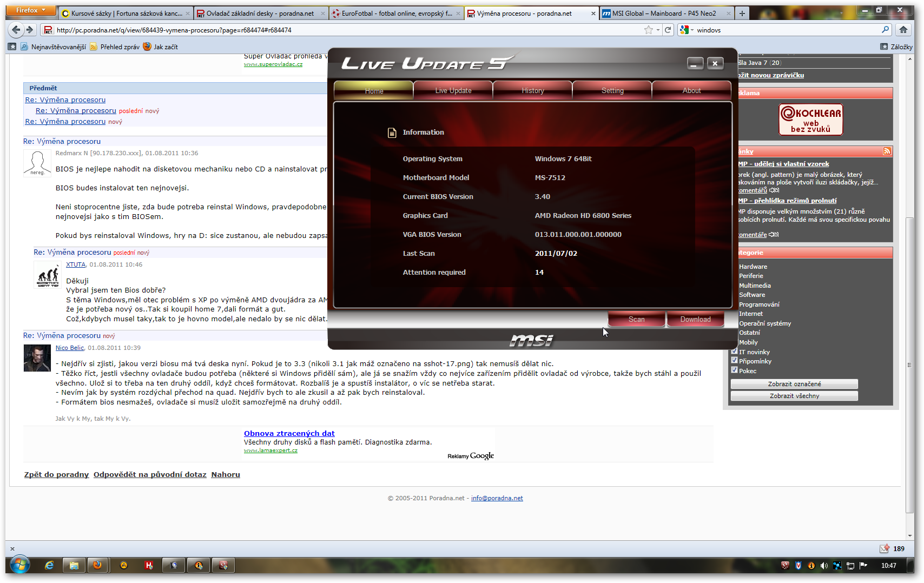Open the volume control in the system tray

824,566
